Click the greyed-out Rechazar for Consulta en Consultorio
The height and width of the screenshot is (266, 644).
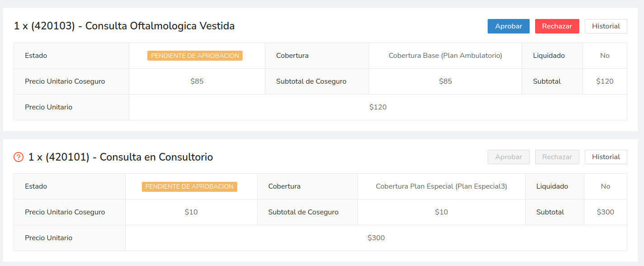[557, 157]
